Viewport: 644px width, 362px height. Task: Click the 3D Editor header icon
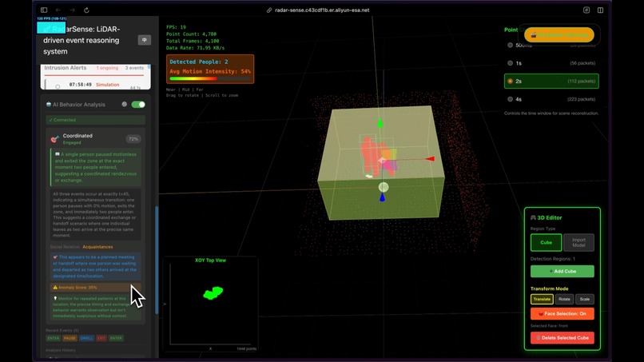533,218
